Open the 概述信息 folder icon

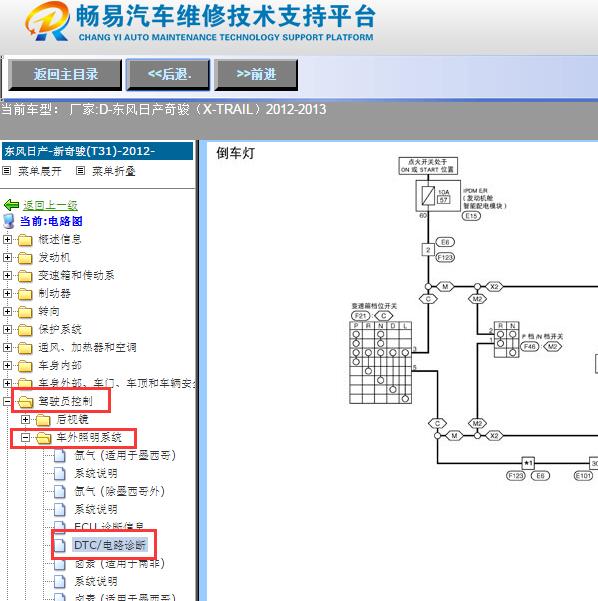[25, 240]
